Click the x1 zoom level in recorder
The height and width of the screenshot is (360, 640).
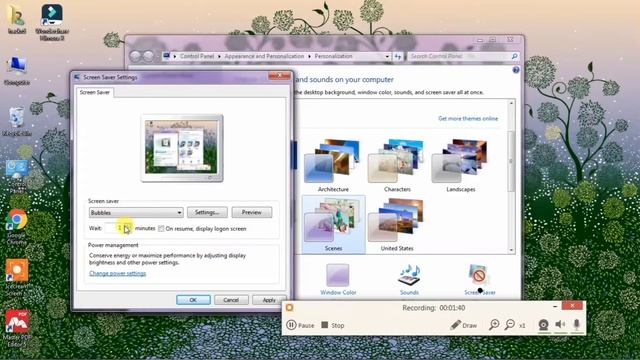click(522, 325)
